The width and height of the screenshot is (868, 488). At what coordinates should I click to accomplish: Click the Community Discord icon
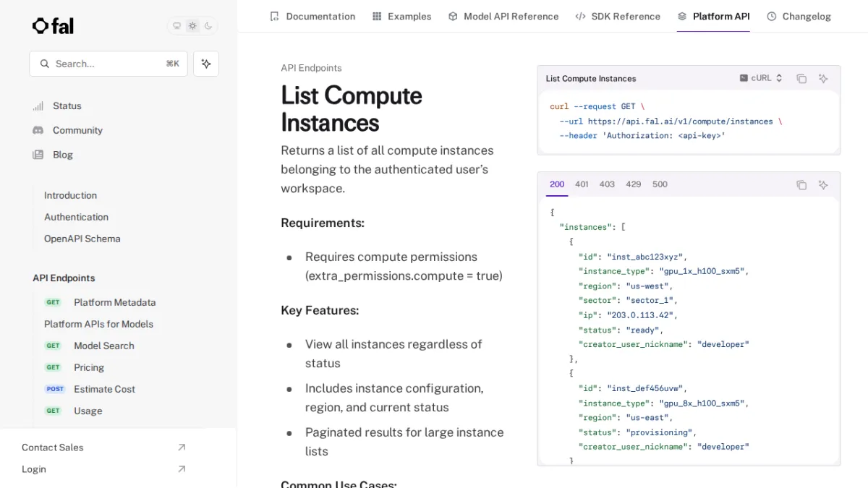coord(38,130)
